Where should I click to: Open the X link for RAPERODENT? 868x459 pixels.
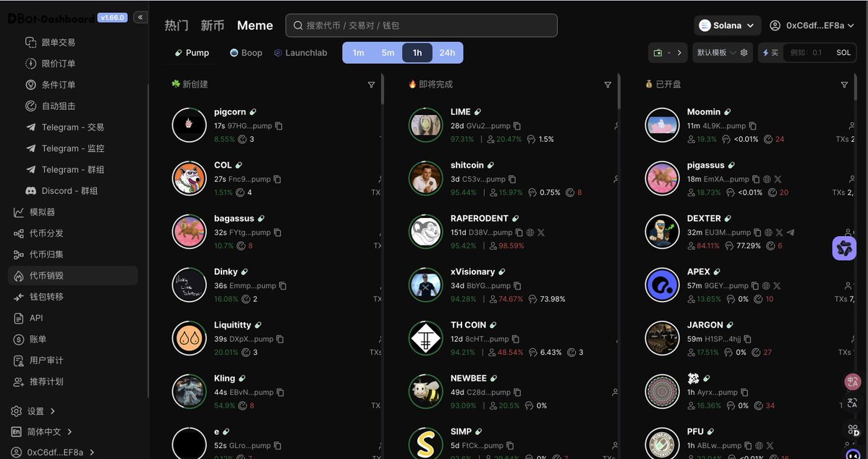coord(541,232)
